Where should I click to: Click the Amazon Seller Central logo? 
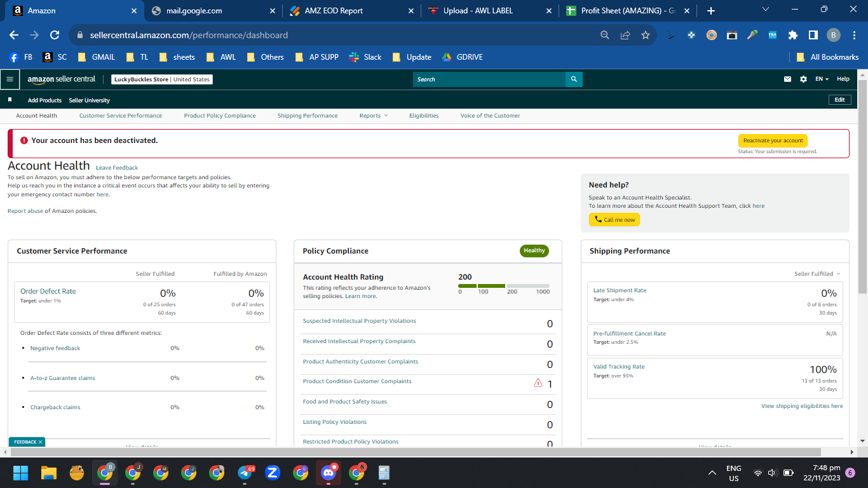pos(62,79)
